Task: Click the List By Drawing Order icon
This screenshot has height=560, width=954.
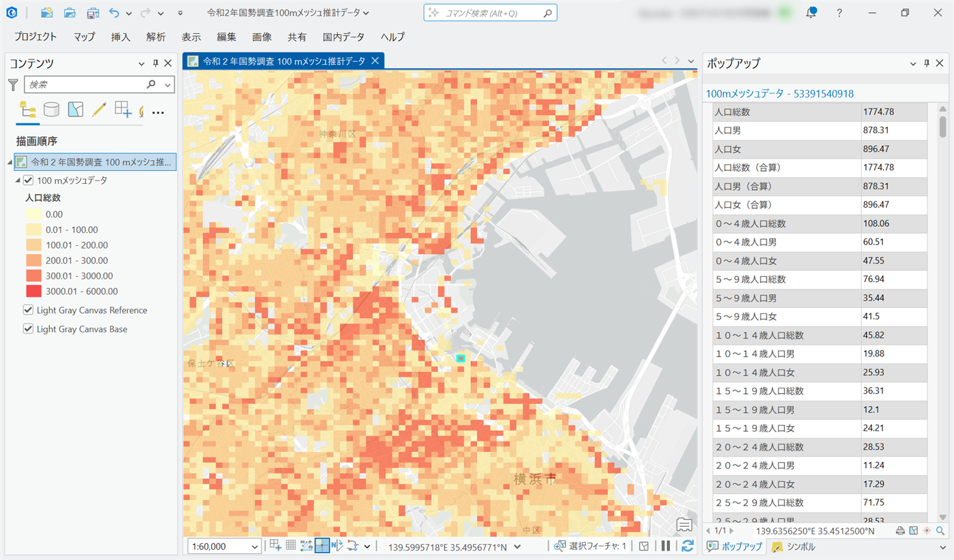Action: 28,110
